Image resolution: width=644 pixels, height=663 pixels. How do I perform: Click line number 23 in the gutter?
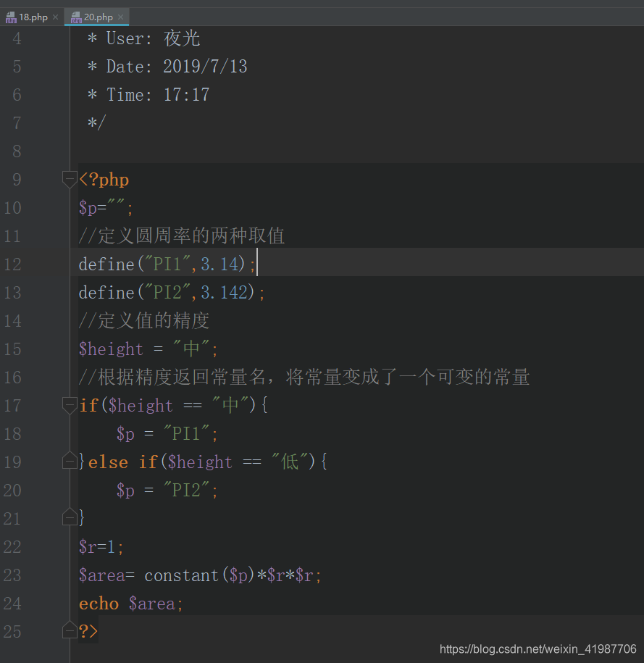13,575
